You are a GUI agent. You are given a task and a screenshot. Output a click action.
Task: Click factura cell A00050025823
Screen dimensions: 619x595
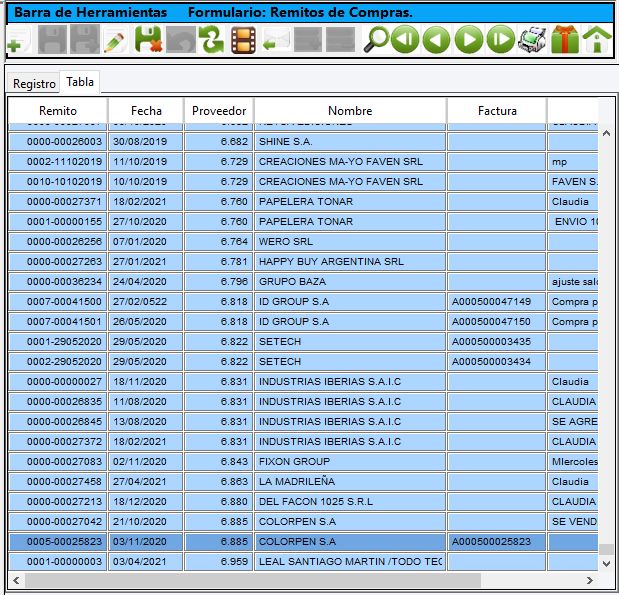[x=497, y=542]
